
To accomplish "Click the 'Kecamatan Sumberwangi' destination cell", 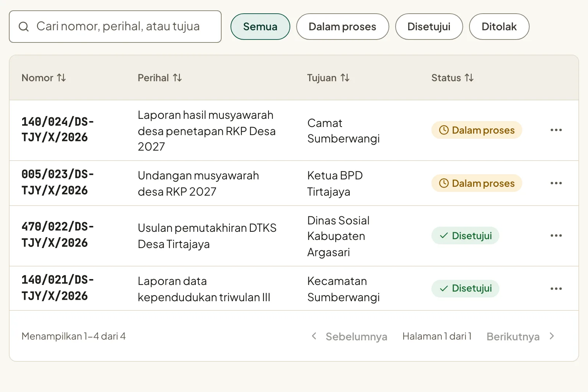I will pos(343,289).
